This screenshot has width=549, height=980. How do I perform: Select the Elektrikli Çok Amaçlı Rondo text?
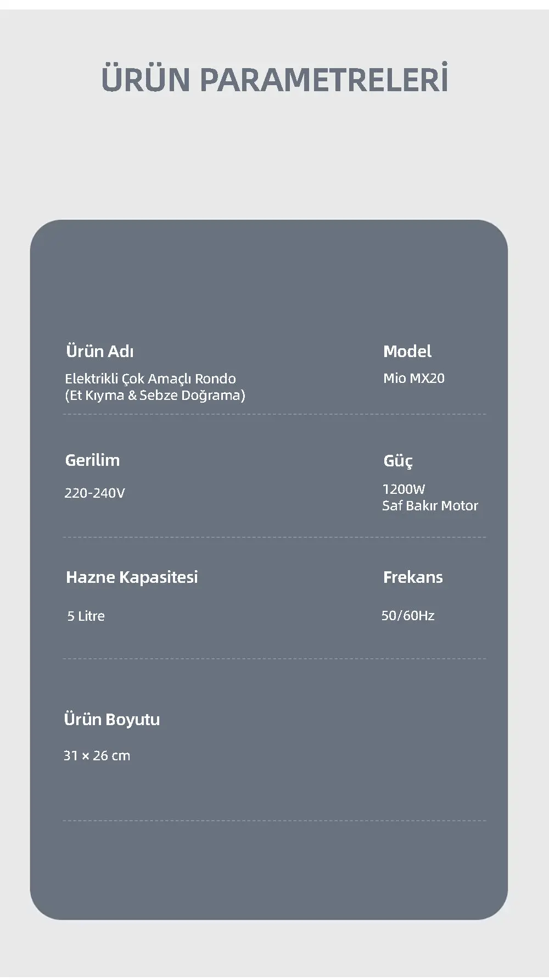(150, 378)
